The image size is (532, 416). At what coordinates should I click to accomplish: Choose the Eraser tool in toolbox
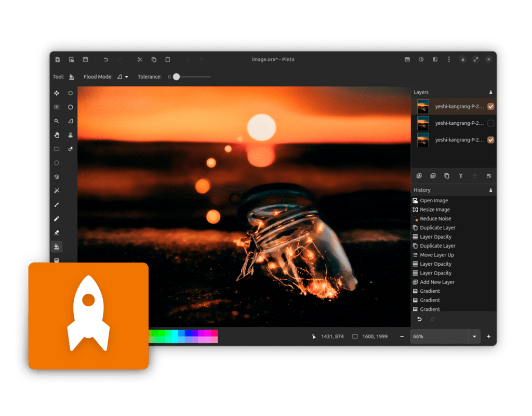click(x=57, y=232)
